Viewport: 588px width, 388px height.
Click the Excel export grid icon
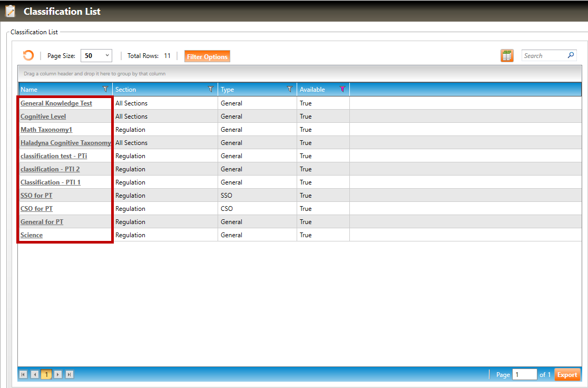click(507, 56)
